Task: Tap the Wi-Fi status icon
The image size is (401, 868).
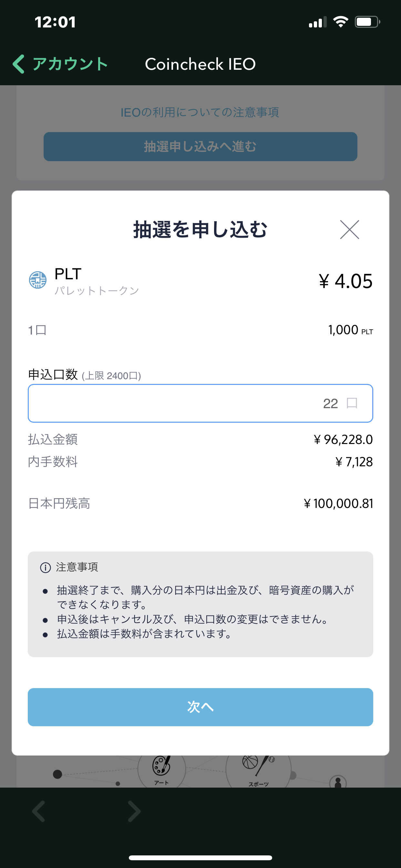Action: (x=340, y=22)
